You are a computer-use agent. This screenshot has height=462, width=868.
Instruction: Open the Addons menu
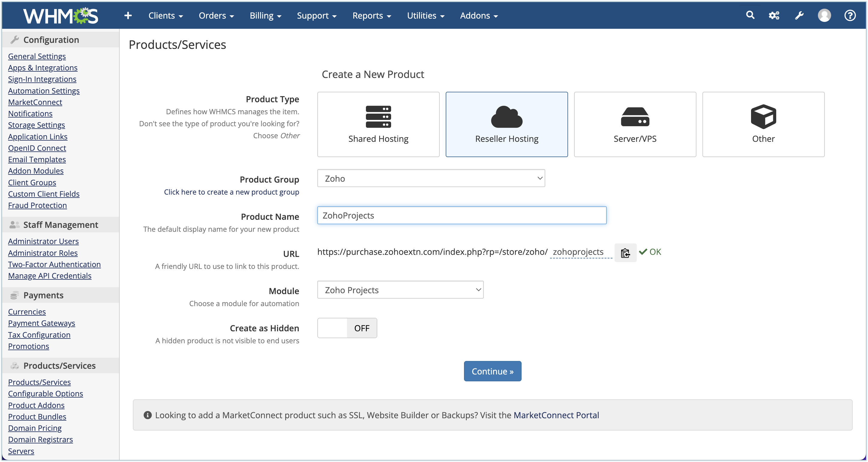pos(478,16)
